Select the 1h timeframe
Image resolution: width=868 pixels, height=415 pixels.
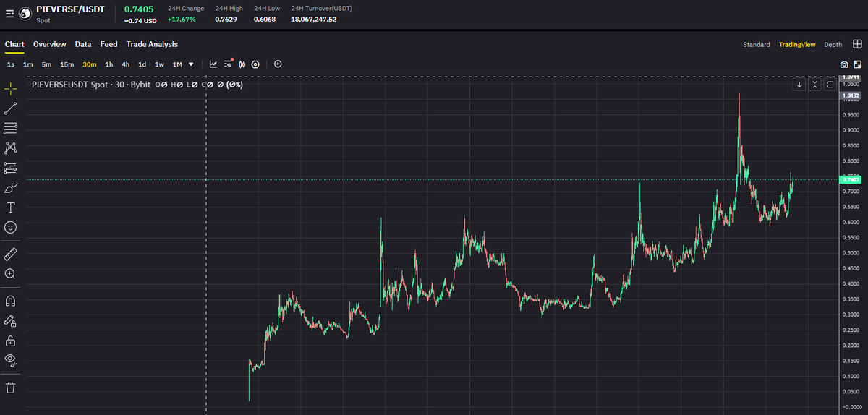click(x=109, y=64)
